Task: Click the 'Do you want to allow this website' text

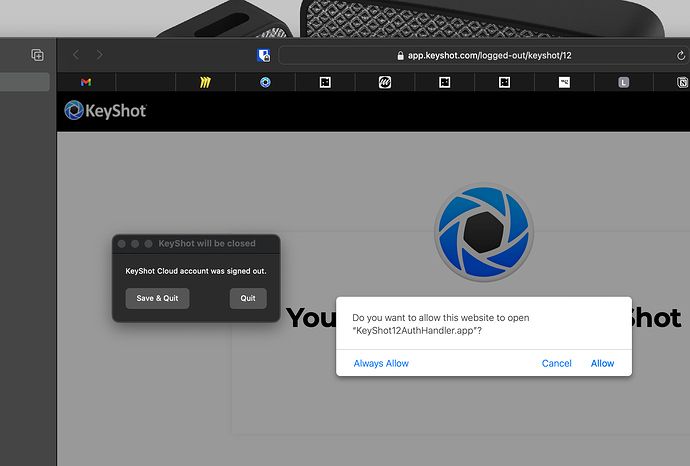Action: click(x=440, y=324)
